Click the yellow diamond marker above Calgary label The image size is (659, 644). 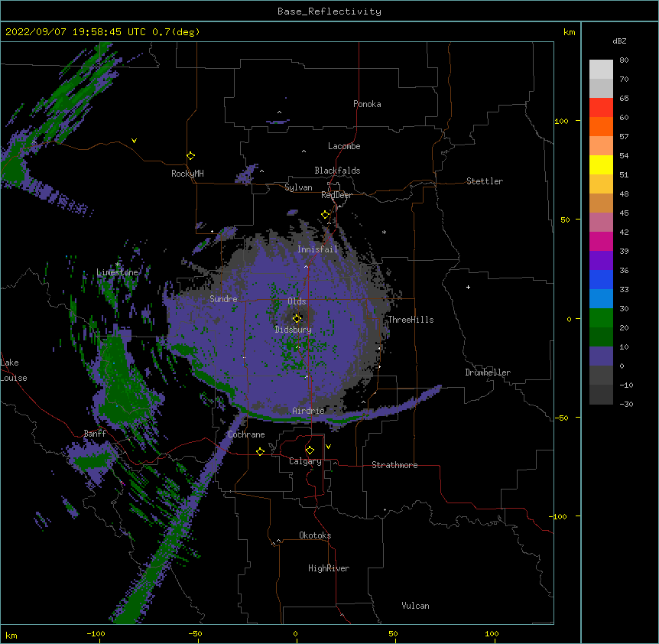[310, 450]
